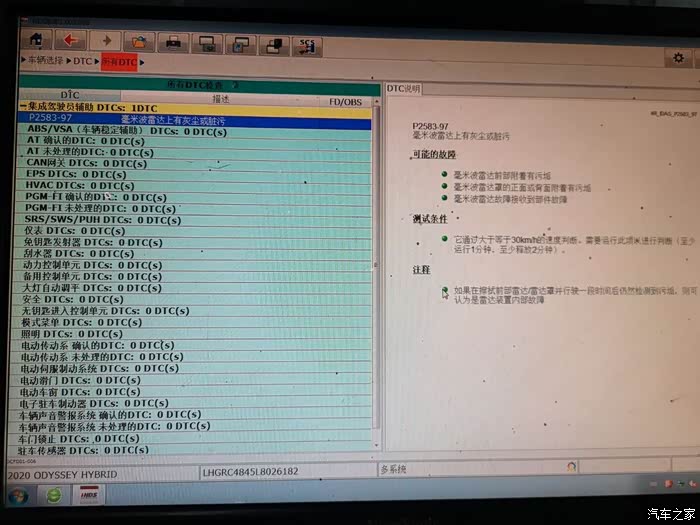The height and width of the screenshot is (525, 700).
Task: Click the window-switch toolbar icon
Action: pyautogui.click(x=241, y=45)
